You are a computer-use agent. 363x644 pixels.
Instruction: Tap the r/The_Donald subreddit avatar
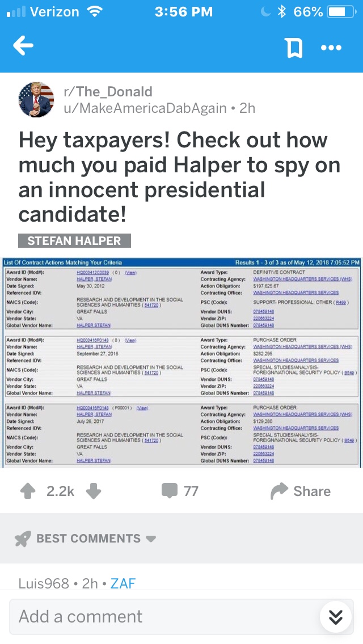(36, 100)
